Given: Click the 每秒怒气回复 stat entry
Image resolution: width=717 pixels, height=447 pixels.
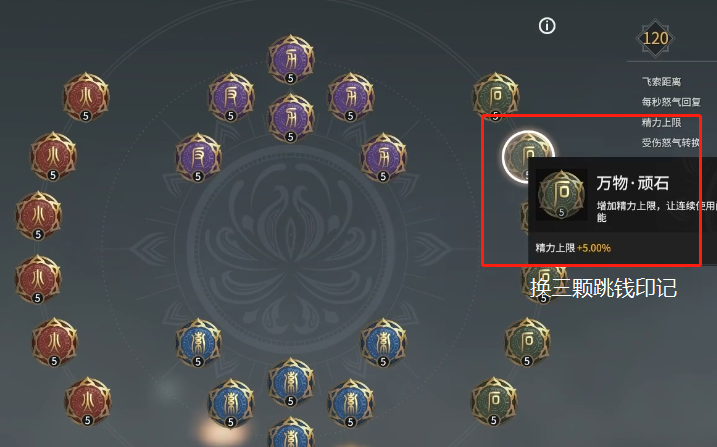Looking at the screenshot, I should [671, 102].
